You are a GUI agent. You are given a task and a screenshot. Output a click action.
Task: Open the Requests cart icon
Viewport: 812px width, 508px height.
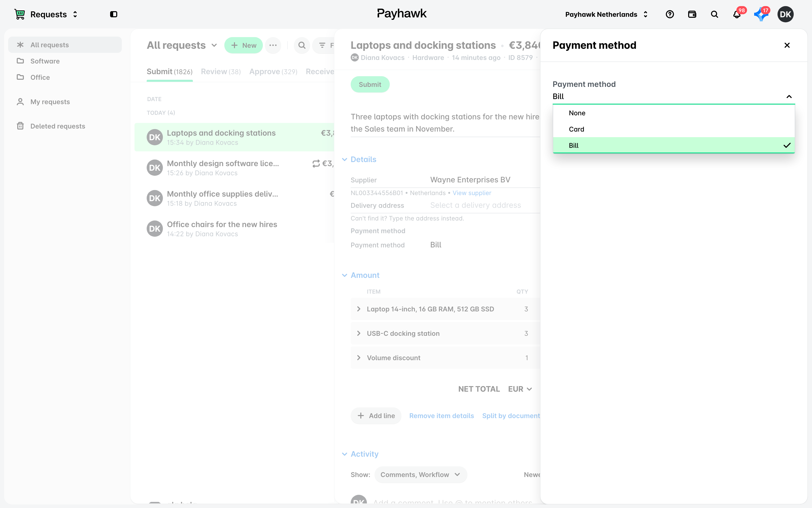tap(20, 14)
